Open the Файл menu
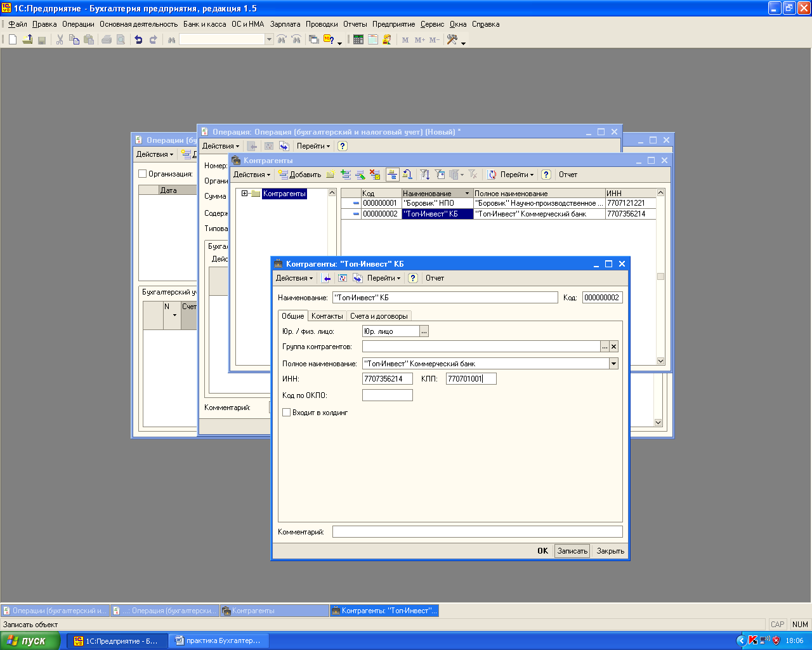 pyautogui.click(x=18, y=24)
